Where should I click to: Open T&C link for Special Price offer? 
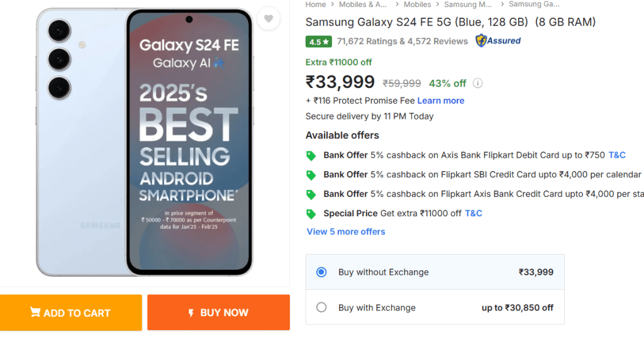click(x=474, y=213)
